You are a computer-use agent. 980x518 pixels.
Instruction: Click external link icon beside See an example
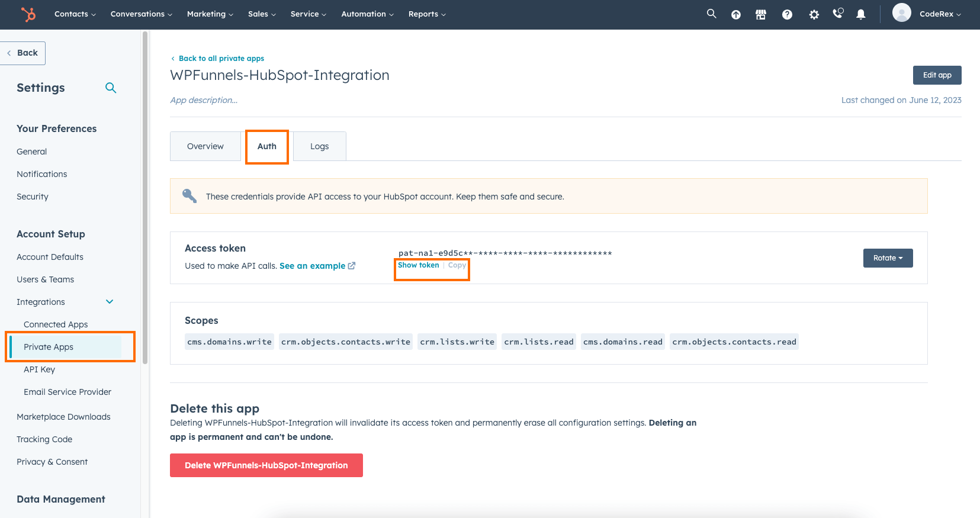point(352,266)
